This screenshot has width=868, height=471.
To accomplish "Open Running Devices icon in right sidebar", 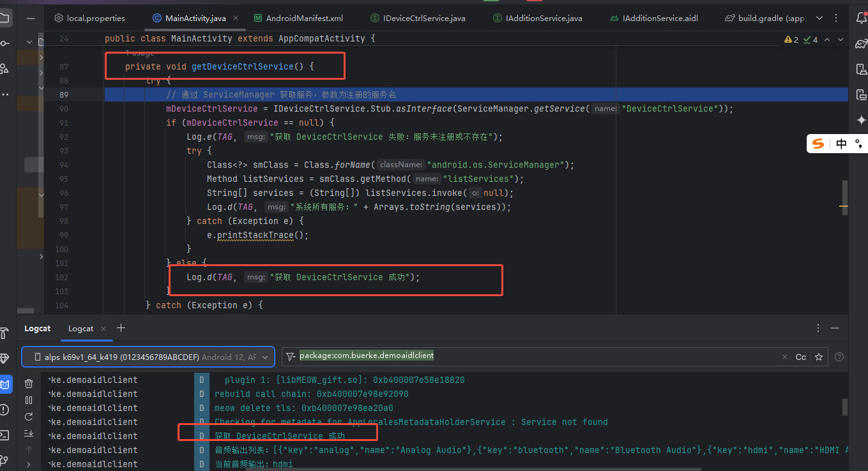I will coord(861,94).
